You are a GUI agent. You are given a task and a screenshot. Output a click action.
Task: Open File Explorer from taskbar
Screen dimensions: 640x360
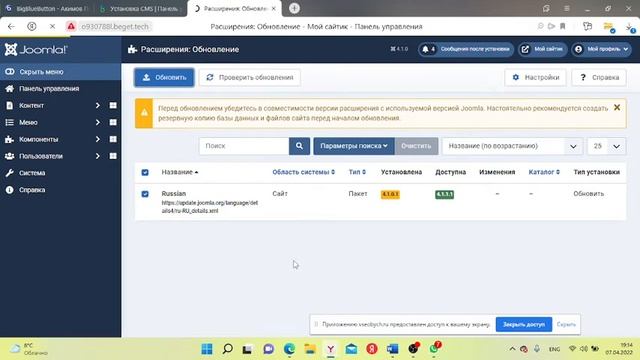(x=310, y=349)
